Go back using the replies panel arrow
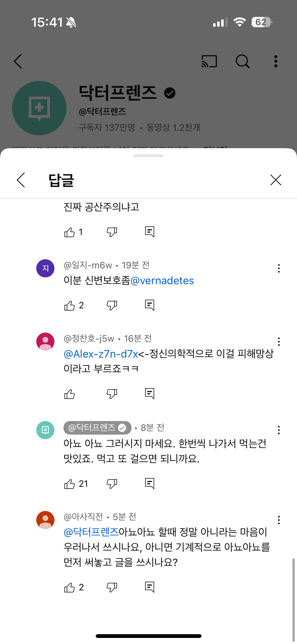Image resolution: width=297 pixels, height=644 pixels. [21, 180]
